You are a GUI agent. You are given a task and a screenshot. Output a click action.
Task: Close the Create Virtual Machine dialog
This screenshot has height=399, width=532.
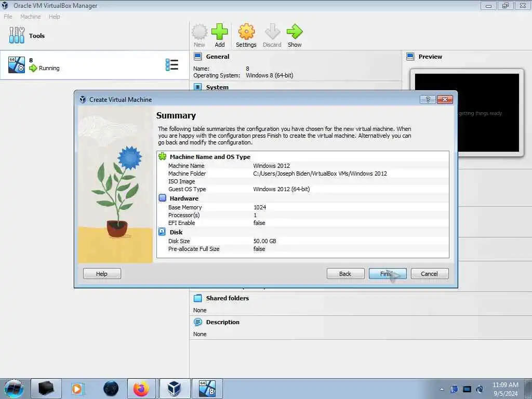(x=445, y=99)
